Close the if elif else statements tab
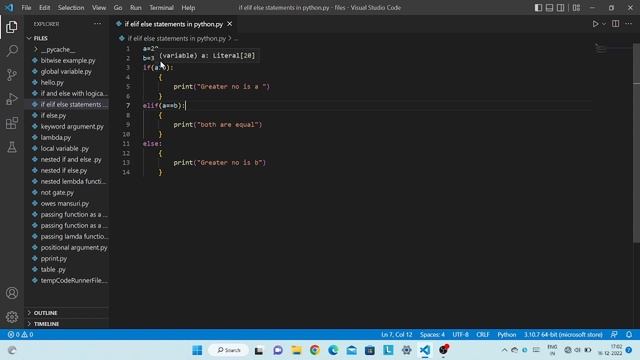Viewport: 640px width, 360px height. [x=230, y=24]
